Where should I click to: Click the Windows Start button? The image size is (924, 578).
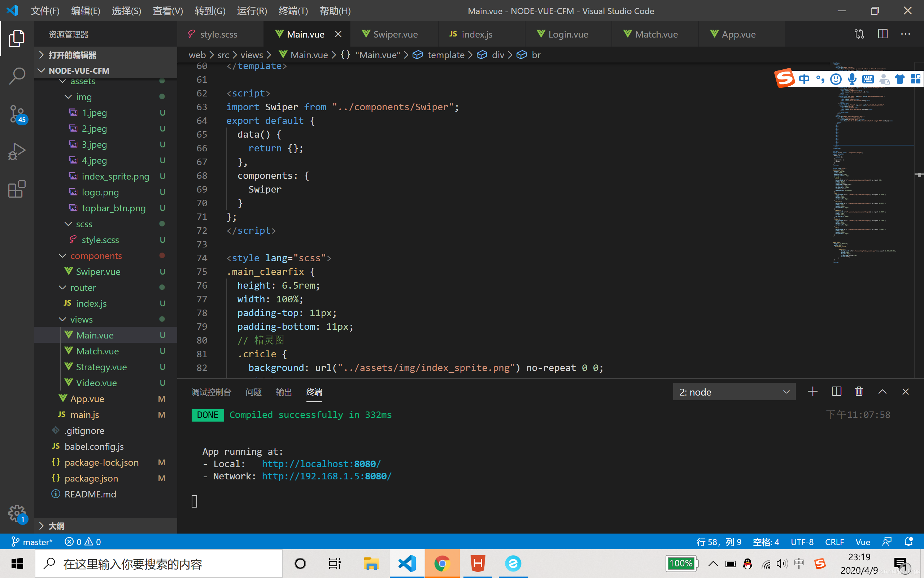coord(17,564)
